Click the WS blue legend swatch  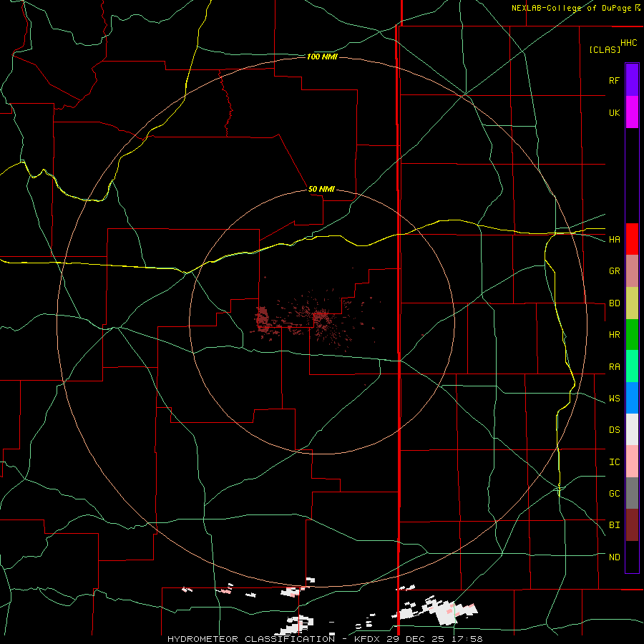click(632, 398)
